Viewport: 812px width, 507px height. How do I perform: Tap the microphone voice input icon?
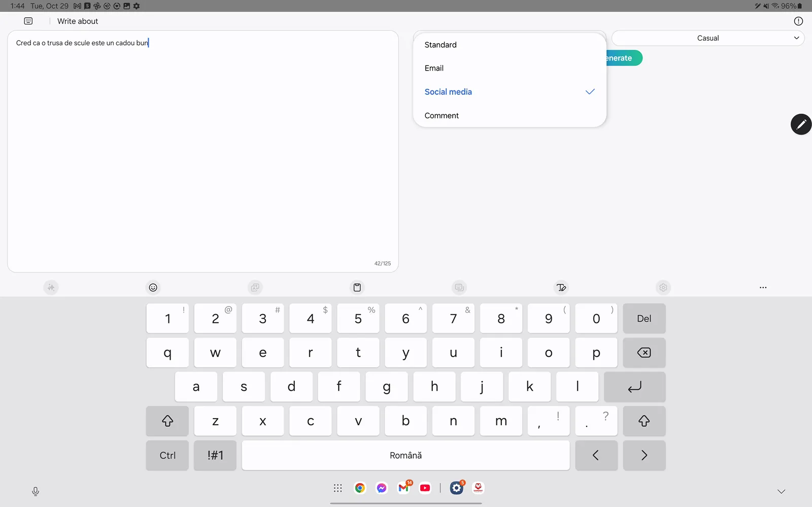pyautogui.click(x=36, y=491)
